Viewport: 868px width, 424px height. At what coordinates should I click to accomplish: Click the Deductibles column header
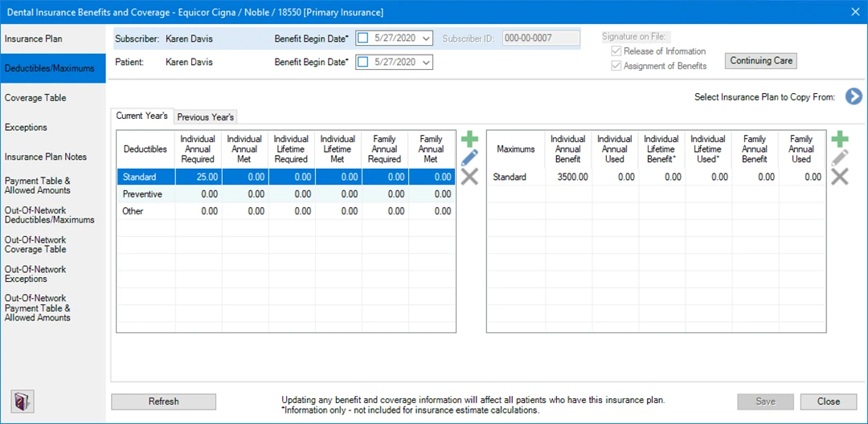(145, 149)
